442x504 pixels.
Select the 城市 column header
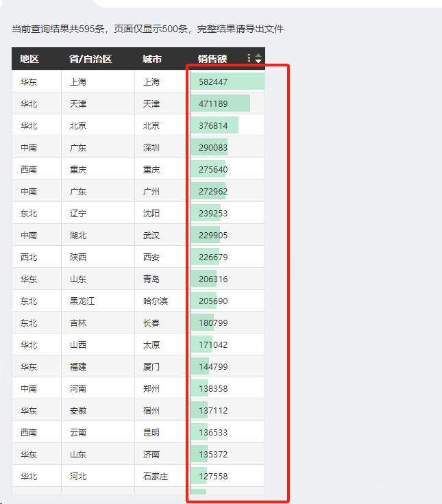tap(152, 59)
